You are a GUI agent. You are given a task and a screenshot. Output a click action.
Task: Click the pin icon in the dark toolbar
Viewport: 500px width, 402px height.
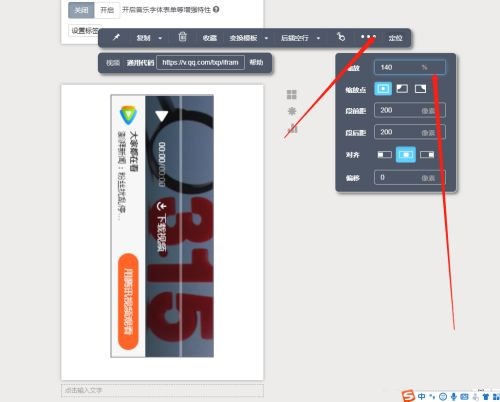116,37
